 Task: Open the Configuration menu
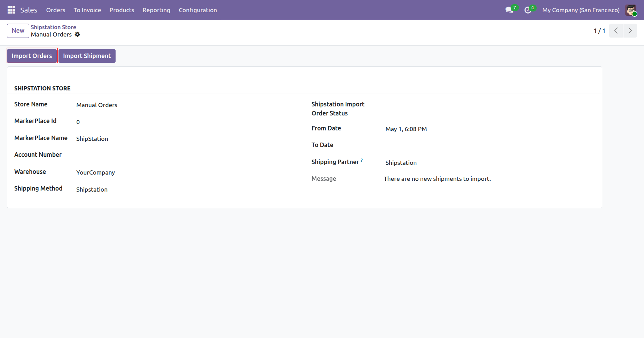click(x=198, y=10)
